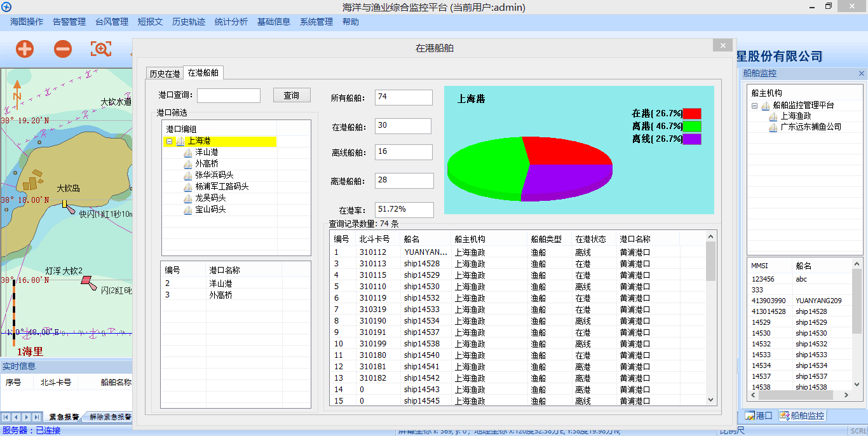Screen dimensions: 868x436
Task: Click the green 离港 legend swatch
Action: pyautogui.click(x=692, y=126)
